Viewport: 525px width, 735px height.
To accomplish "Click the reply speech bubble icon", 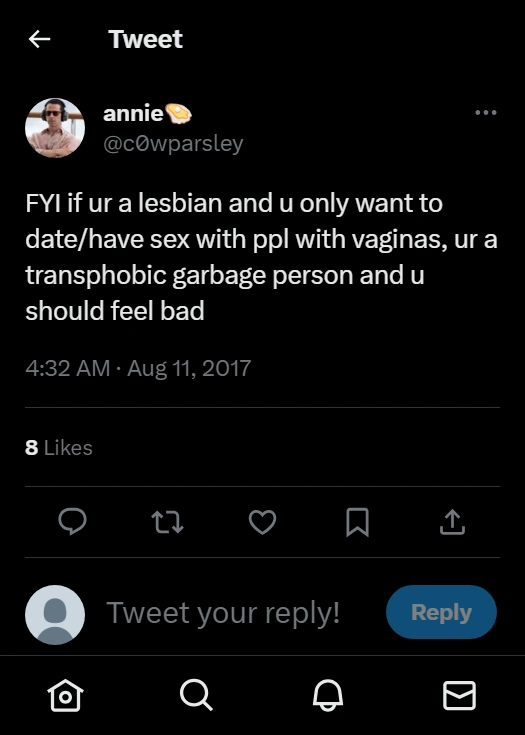I will click(x=72, y=522).
